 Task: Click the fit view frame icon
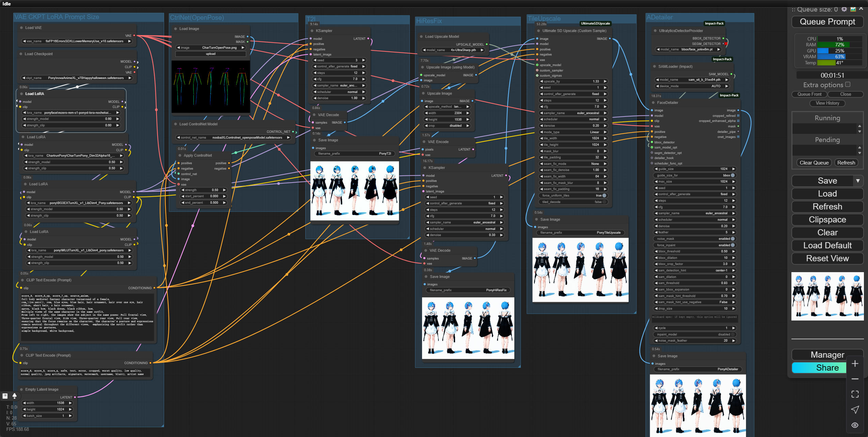[855, 394]
